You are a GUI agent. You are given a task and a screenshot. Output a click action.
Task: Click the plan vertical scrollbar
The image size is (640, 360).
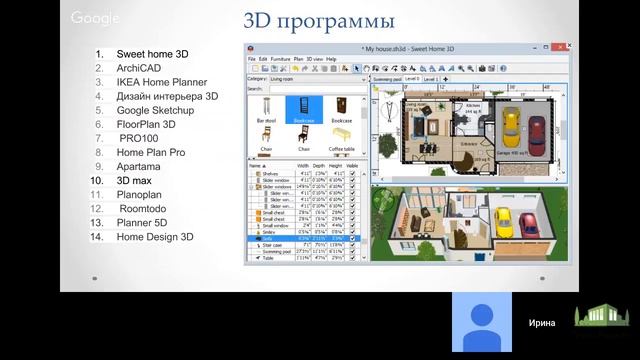click(563, 131)
